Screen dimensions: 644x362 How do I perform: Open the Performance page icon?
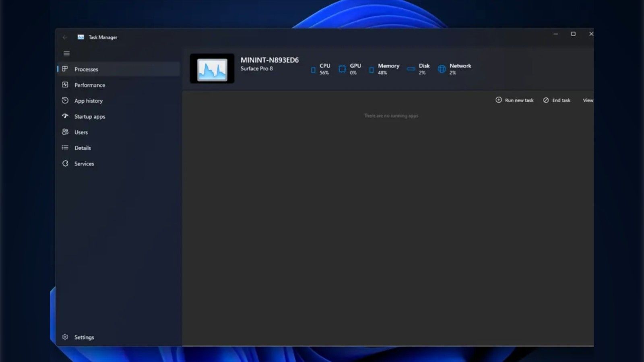(65, 85)
